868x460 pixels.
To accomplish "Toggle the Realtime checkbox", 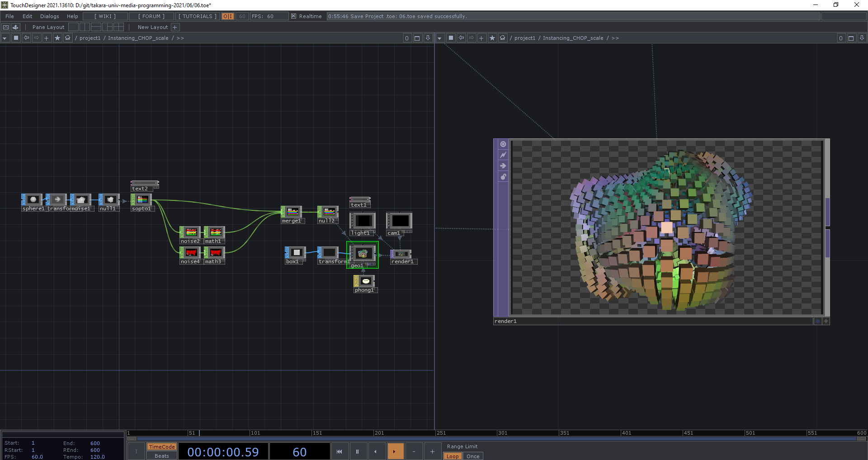I will point(293,16).
